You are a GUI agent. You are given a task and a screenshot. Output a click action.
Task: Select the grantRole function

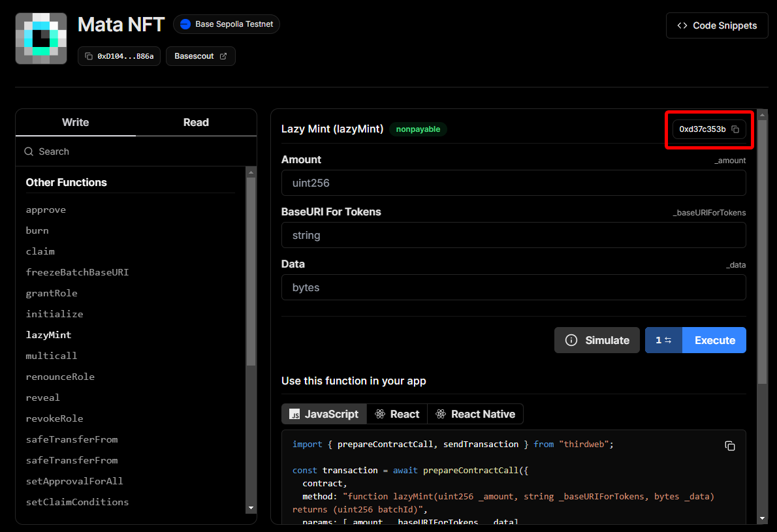[x=52, y=292]
